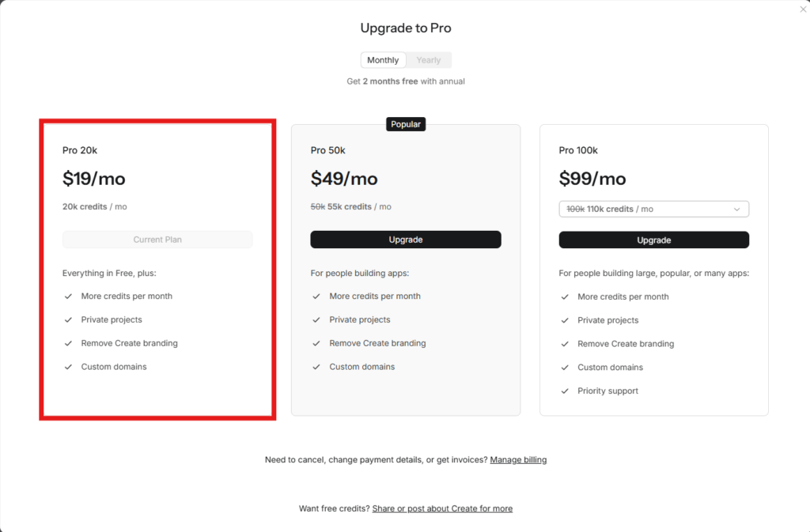Screen dimensions: 810x532
Task: Upgrade to the Pro 50k plan
Action: (x=406, y=240)
